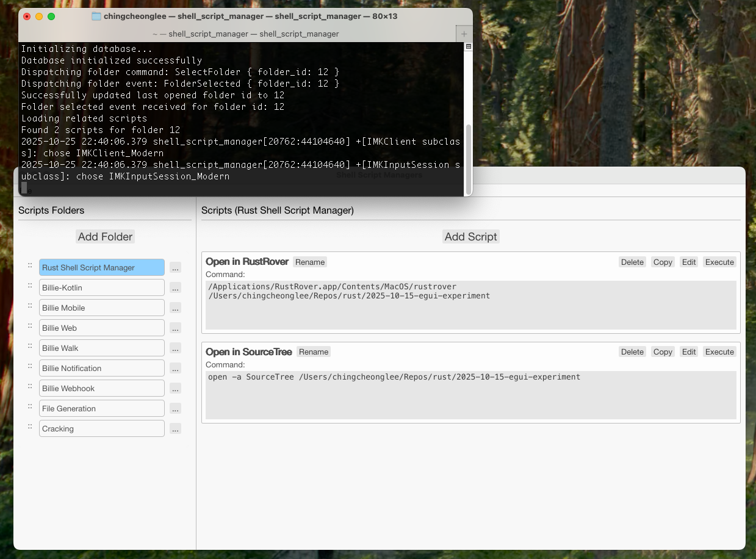Viewport: 756px width, 559px height.
Task: Click the drag handle beside Billie-Kotlin folder
Action: pyautogui.click(x=29, y=286)
